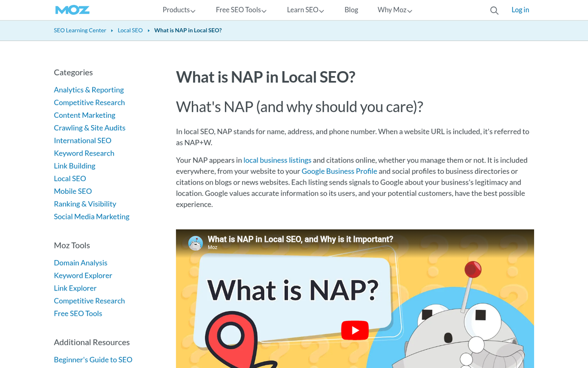Expand the Products dropdown

pyautogui.click(x=179, y=10)
